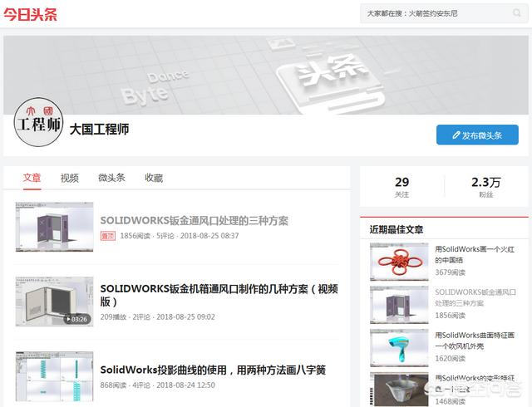
Task: Open article SolidWorks投影曲线的使用 八字簧
Action: 213,370
